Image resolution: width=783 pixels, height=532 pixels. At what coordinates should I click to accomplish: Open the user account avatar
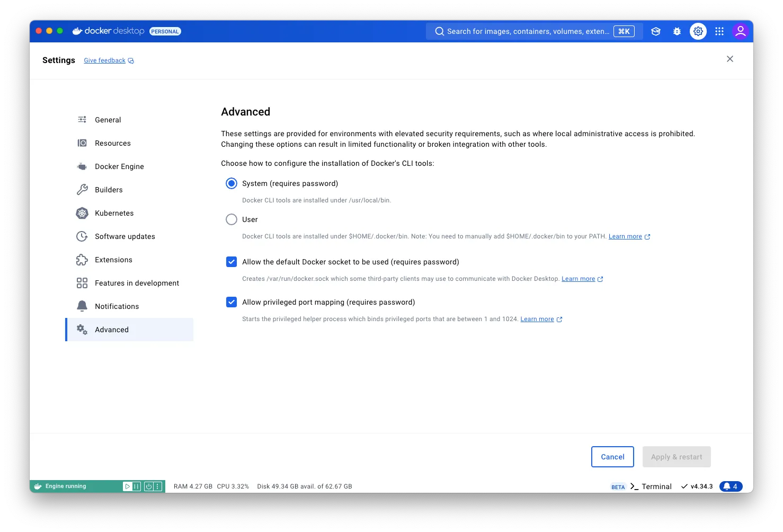point(741,31)
